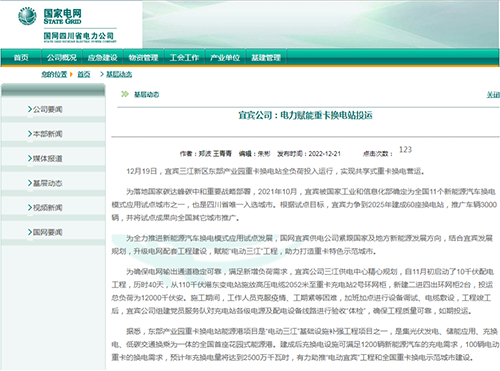500x371 pixels.
Task: Click the State Grid globe logo
Action: (27, 16)
